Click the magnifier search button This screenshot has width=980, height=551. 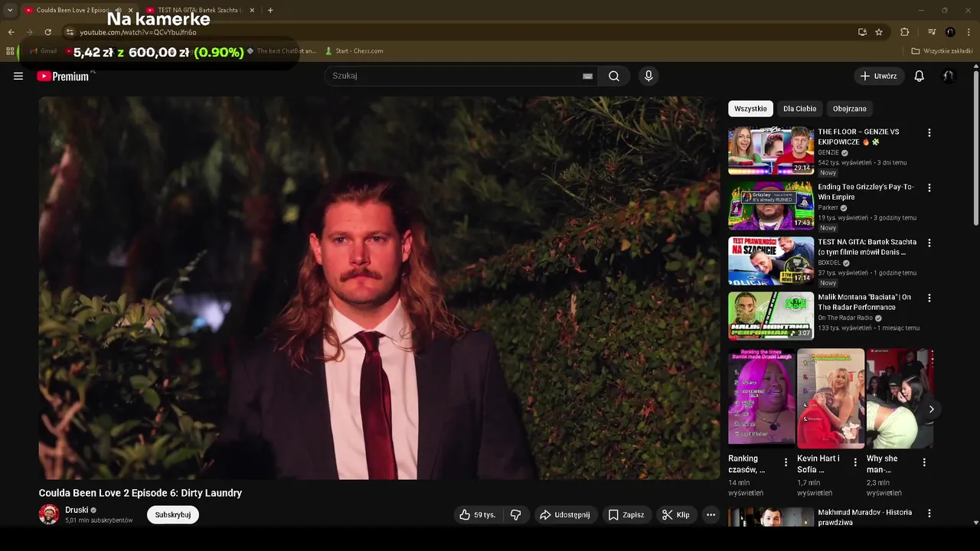[614, 76]
